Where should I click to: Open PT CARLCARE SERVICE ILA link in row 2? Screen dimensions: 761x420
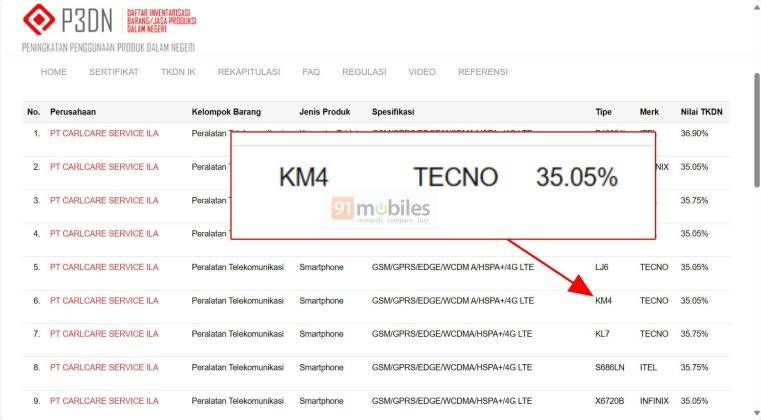coord(104,167)
